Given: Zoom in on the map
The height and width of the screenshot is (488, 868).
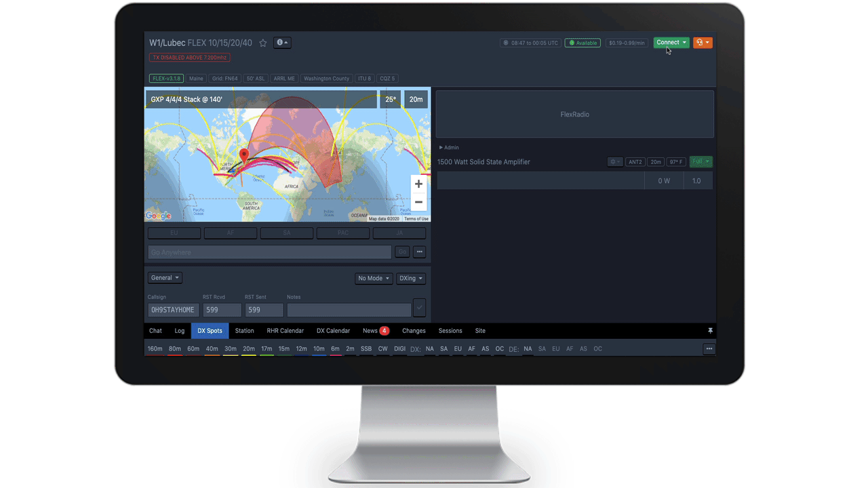Looking at the screenshot, I should click(418, 184).
